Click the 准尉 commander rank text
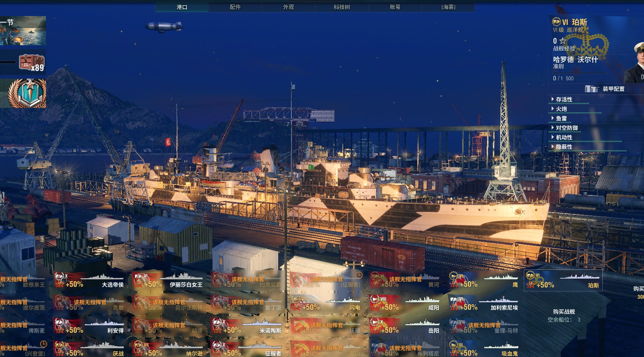This screenshot has width=644, height=357. pyautogui.click(x=558, y=66)
